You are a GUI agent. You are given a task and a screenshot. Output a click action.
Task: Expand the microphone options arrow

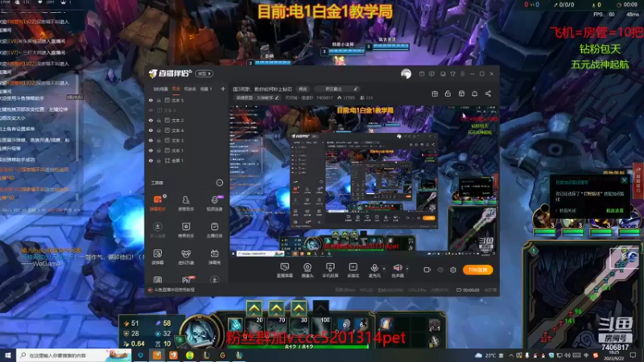(x=384, y=269)
